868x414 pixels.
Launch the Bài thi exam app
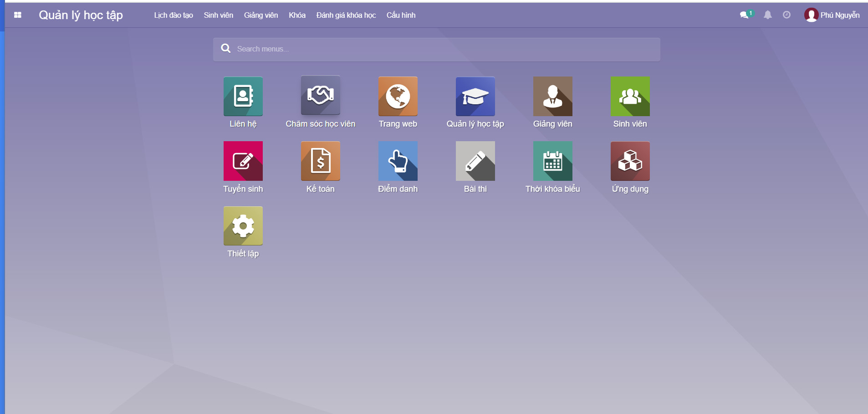click(475, 161)
